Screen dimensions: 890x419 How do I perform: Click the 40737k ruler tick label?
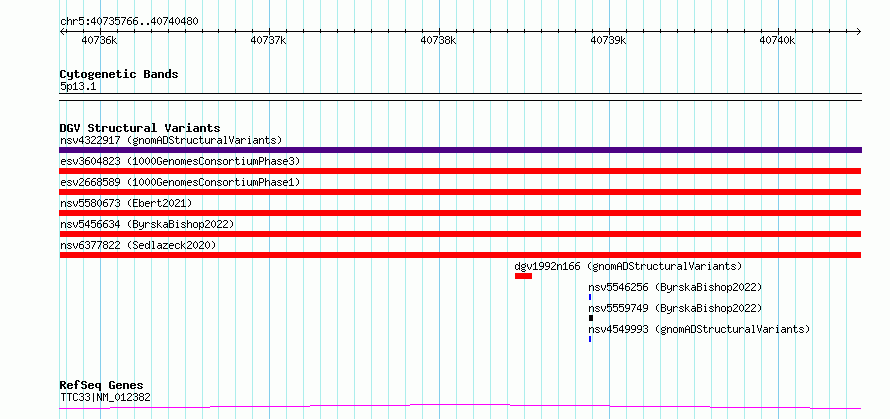coord(268,40)
